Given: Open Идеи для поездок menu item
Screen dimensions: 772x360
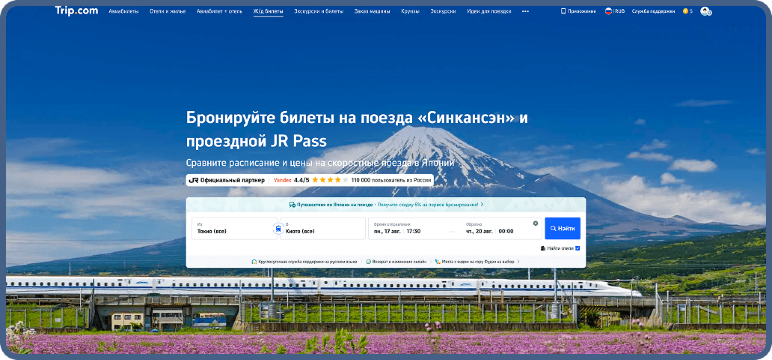Looking at the screenshot, I should [489, 11].
